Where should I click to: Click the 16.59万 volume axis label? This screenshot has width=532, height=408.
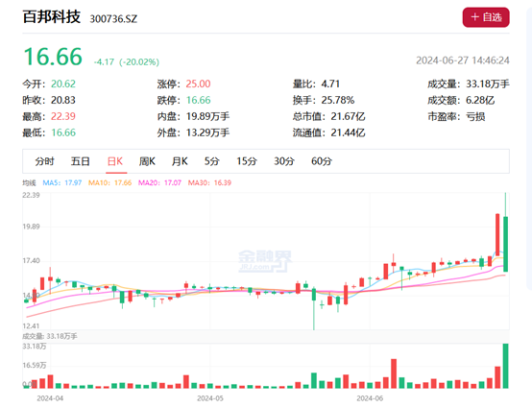pyautogui.click(x=35, y=365)
